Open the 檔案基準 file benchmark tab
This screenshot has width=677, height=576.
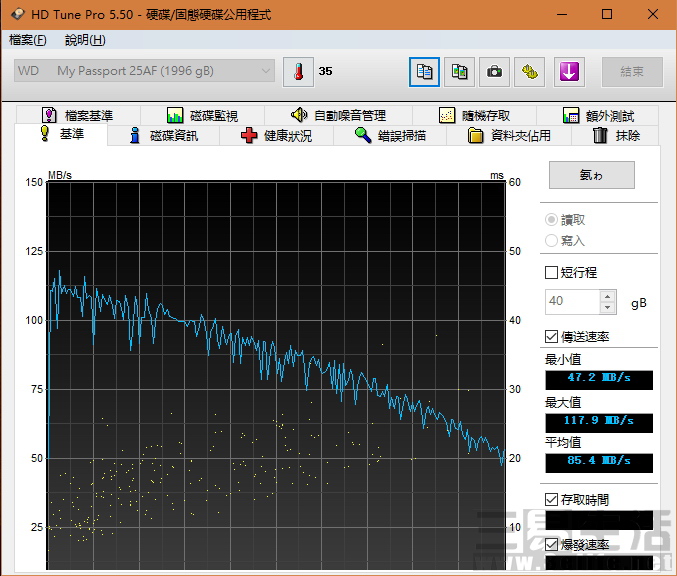click(x=78, y=115)
